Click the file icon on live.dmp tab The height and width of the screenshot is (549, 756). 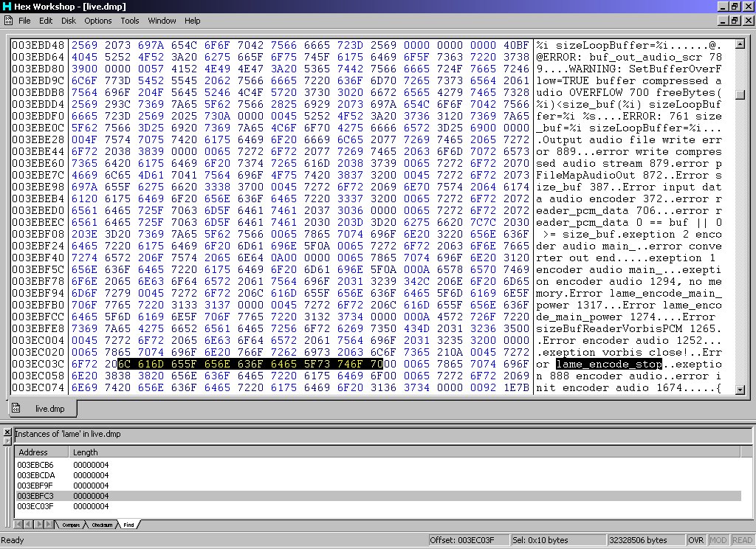pyautogui.click(x=16, y=408)
